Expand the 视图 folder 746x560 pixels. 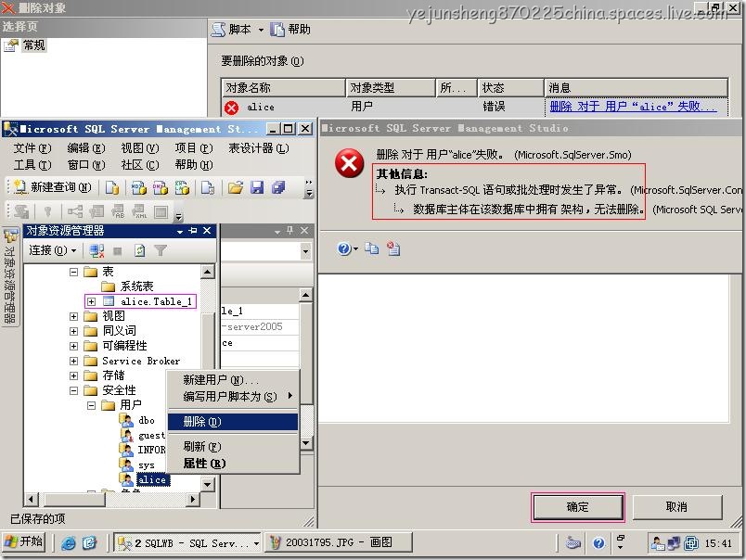click(x=73, y=316)
